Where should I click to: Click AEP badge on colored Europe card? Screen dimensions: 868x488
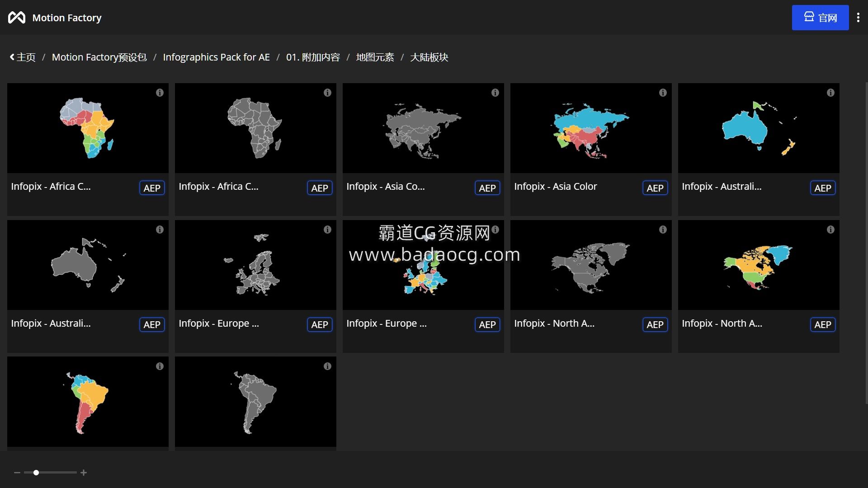[x=487, y=324]
